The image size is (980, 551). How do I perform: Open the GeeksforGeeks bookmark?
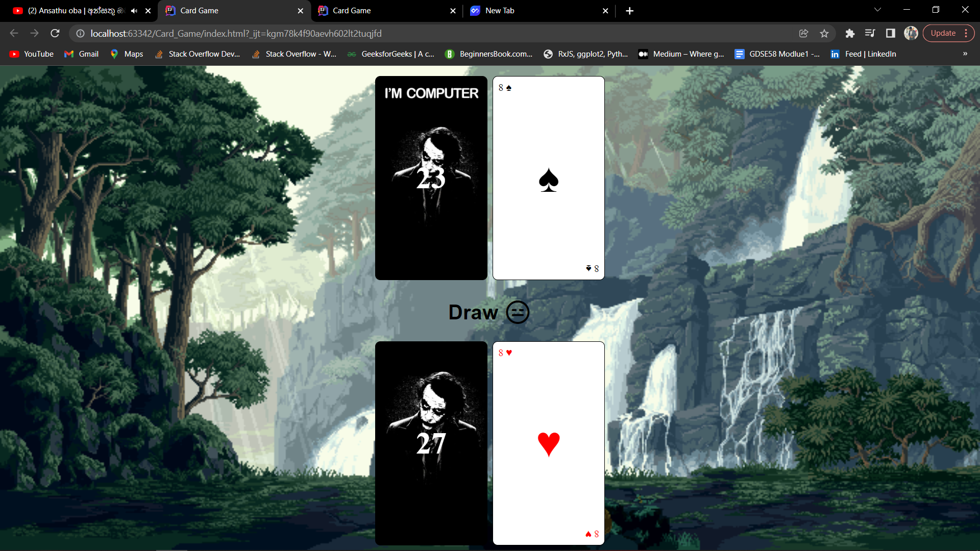click(x=391, y=54)
